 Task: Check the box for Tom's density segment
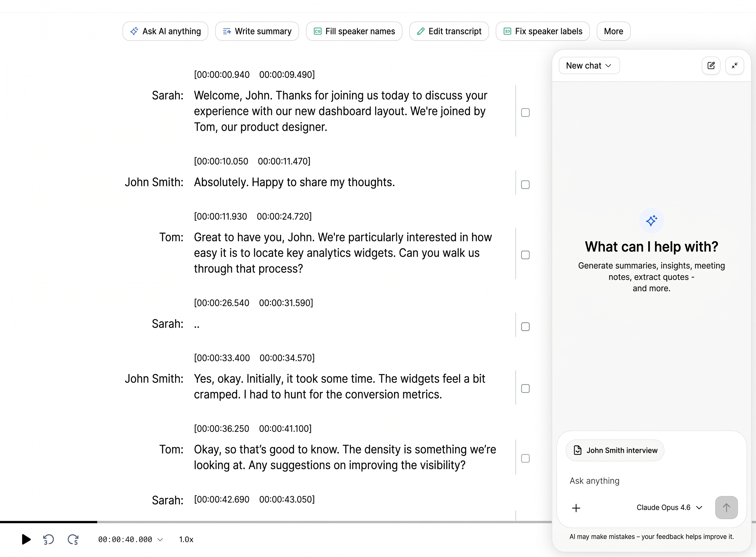(x=525, y=458)
